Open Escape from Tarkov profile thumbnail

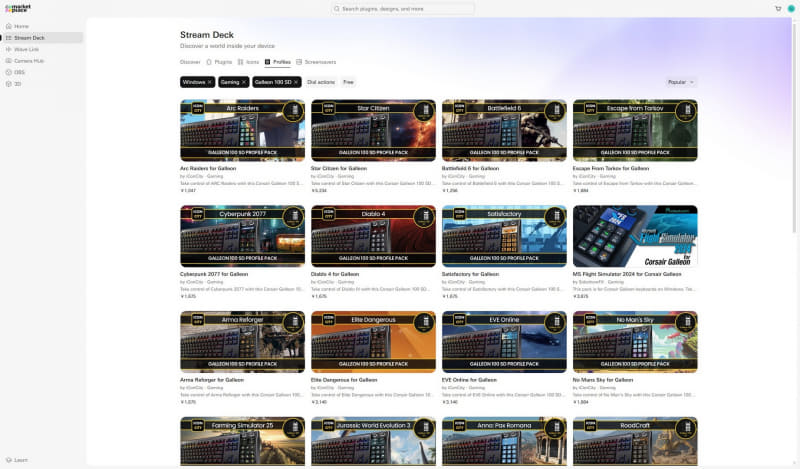pos(635,130)
